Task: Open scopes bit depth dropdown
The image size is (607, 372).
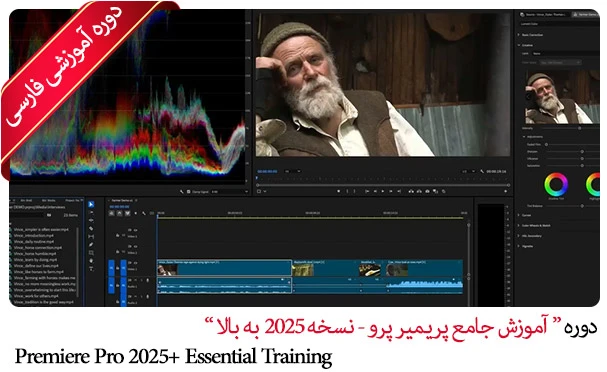Action: click(x=230, y=192)
